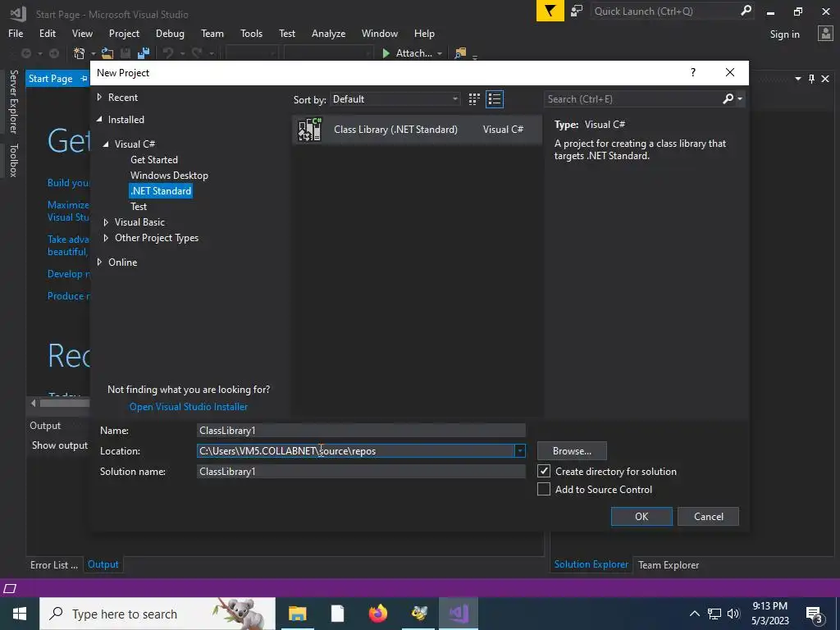Open the bee application in taskbar

click(419, 614)
